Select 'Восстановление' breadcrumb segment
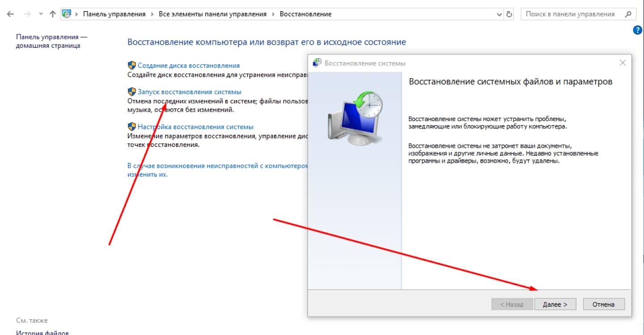This screenshot has width=644, height=335. 305,14
